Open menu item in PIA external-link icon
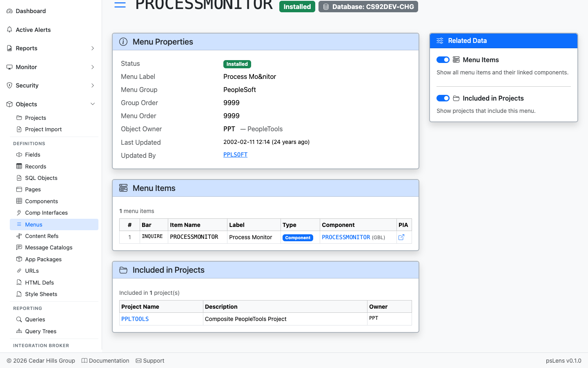588x368 pixels. 401,237
